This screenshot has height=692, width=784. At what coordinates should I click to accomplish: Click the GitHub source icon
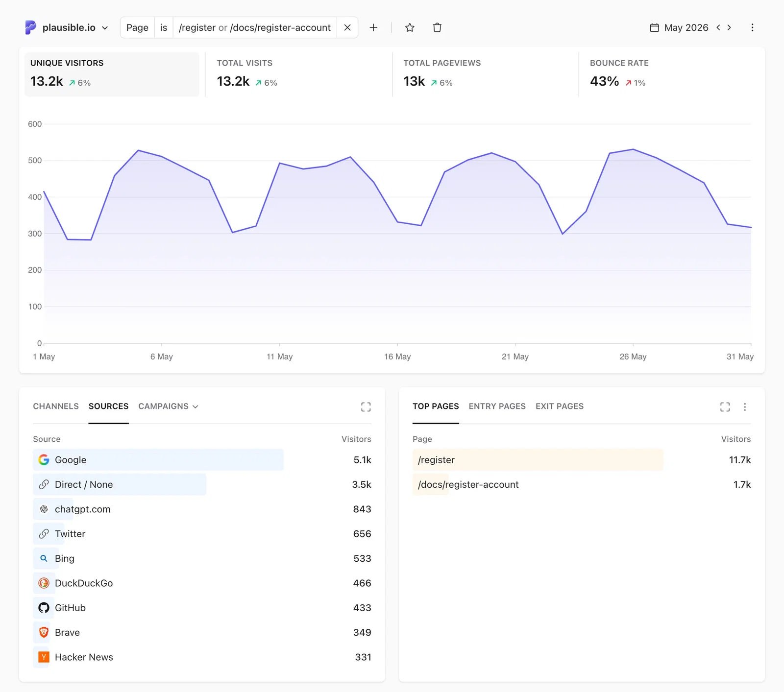pyautogui.click(x=44, y=608)
